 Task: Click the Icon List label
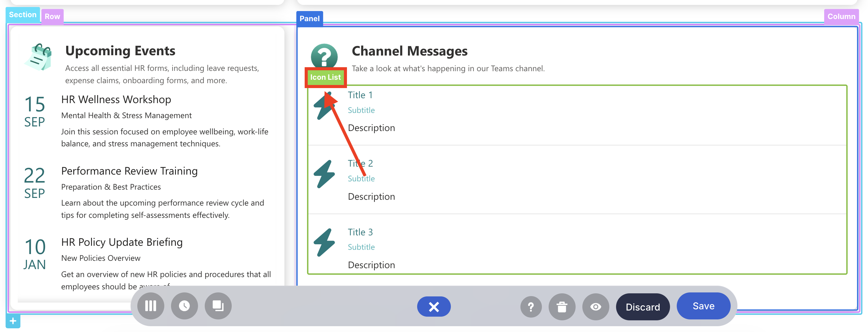(x=325, y=77)
